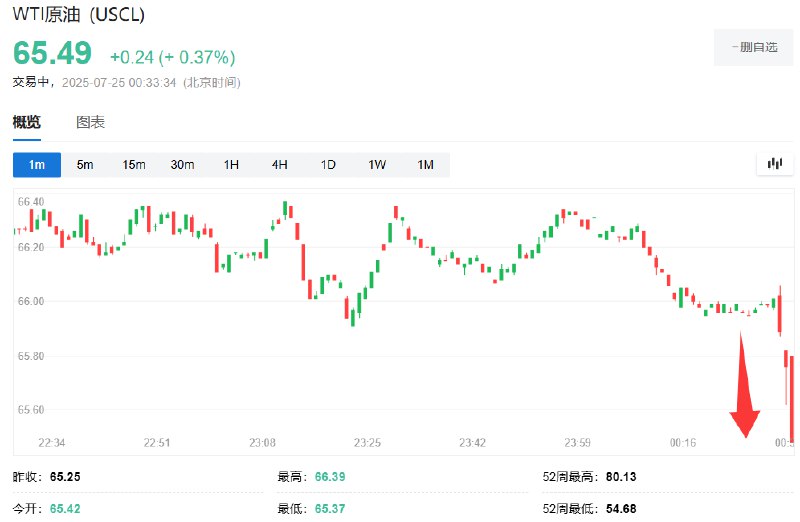Switch chart to 1W timeframe

click(377, 165)
